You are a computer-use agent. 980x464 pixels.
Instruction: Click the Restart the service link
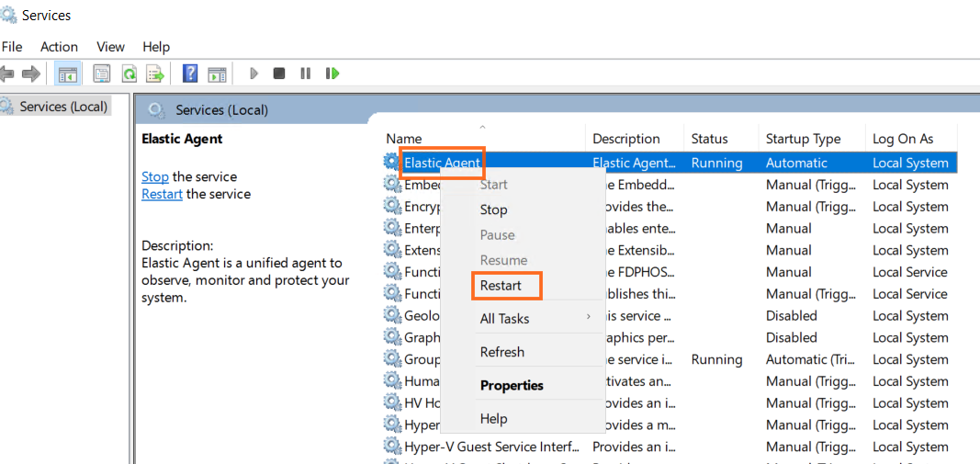click(162, 194)
